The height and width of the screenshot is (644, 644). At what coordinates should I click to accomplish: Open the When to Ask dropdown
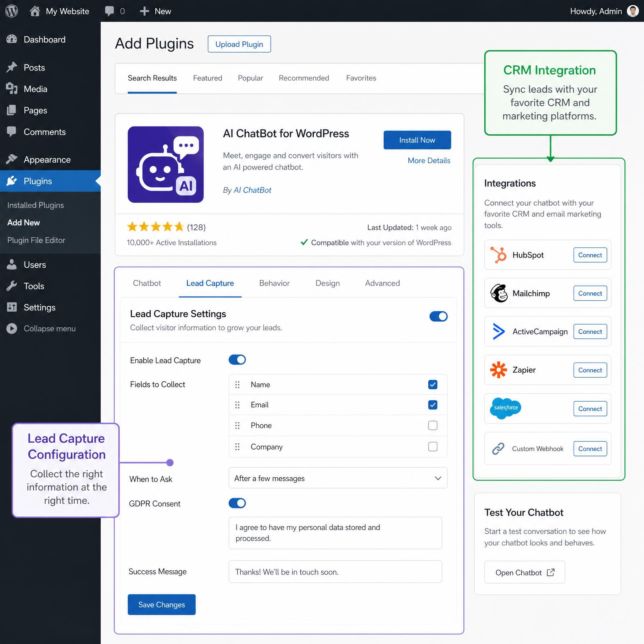pos(338,478)
